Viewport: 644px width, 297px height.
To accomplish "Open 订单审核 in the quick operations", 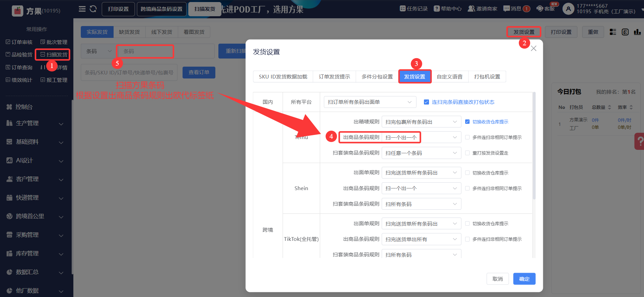I will tap(19, 42).
